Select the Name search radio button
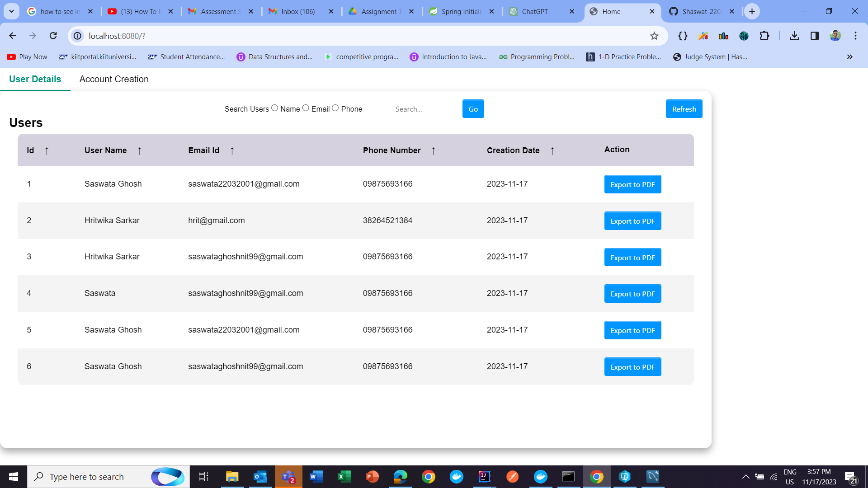 click(275, 108)
